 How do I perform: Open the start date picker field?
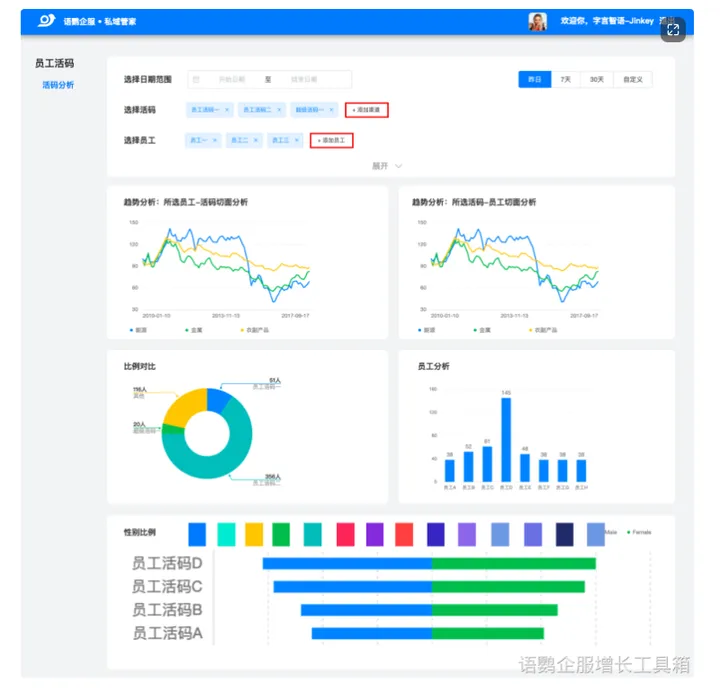231,79
